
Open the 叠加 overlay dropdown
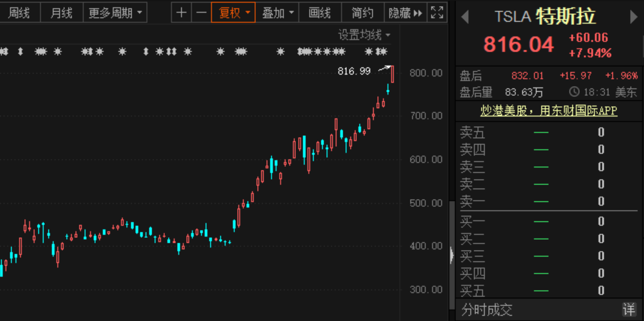[277, 12]
